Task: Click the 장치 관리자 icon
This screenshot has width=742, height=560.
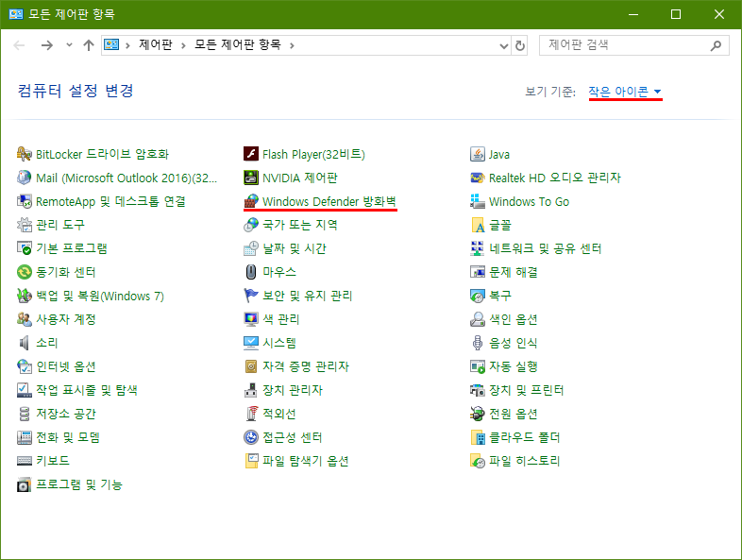Action: (251, 390)
